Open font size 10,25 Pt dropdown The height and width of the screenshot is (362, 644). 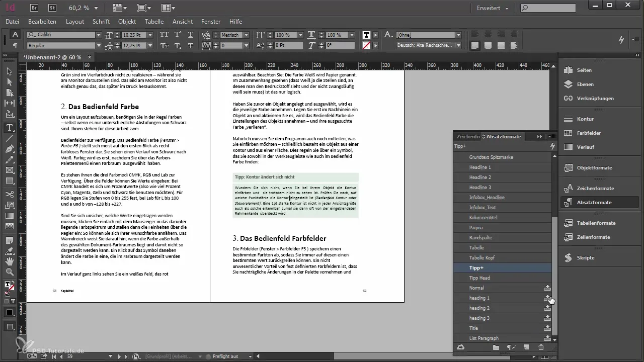point(151,35)
